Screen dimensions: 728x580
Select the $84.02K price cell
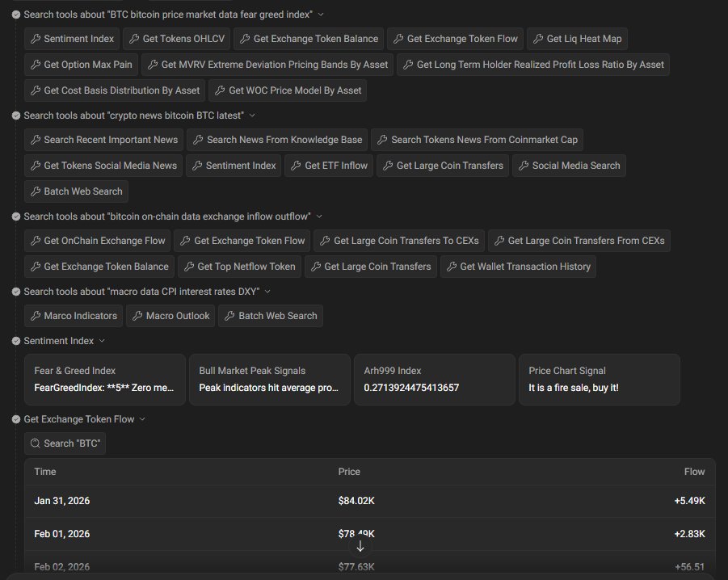click(356, 501)
